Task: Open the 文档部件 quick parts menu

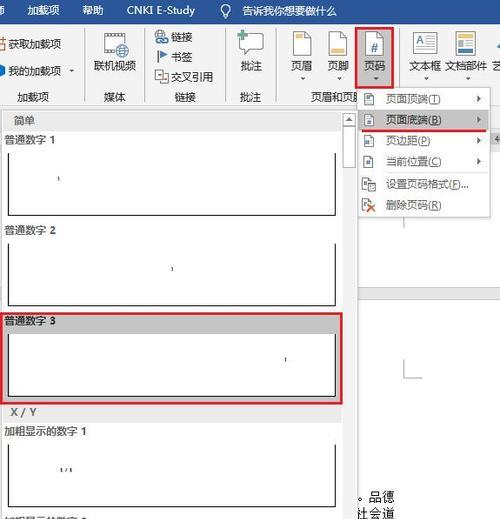Action: point(466,55)
